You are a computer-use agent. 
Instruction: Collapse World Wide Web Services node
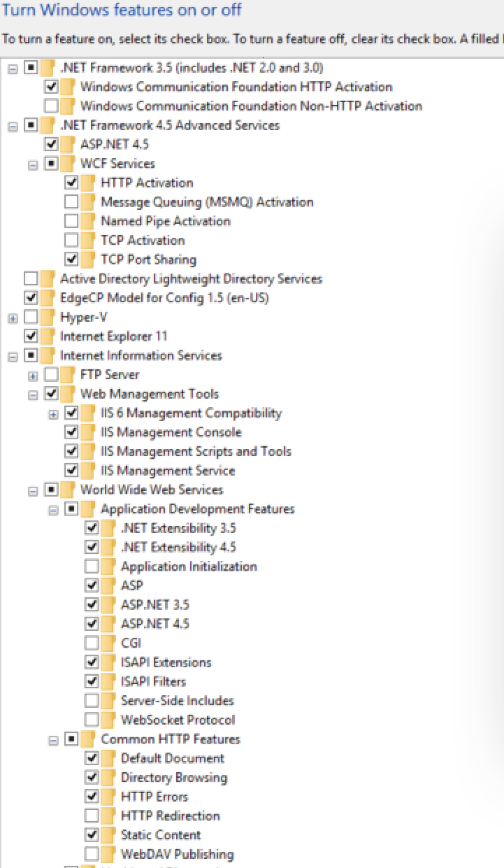click(33, 490)
